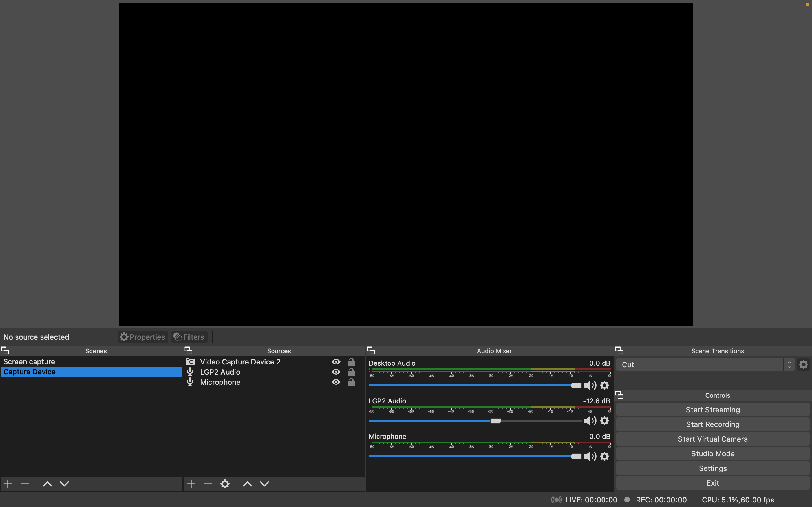This screenshot has height=507, width=812.
Task: Remove selected source with minus icon
Action: click(208, 484)
